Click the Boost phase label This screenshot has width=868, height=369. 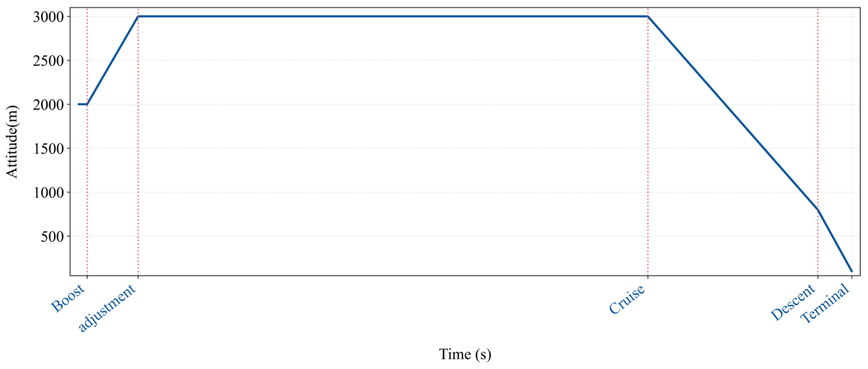coord(68,298)
